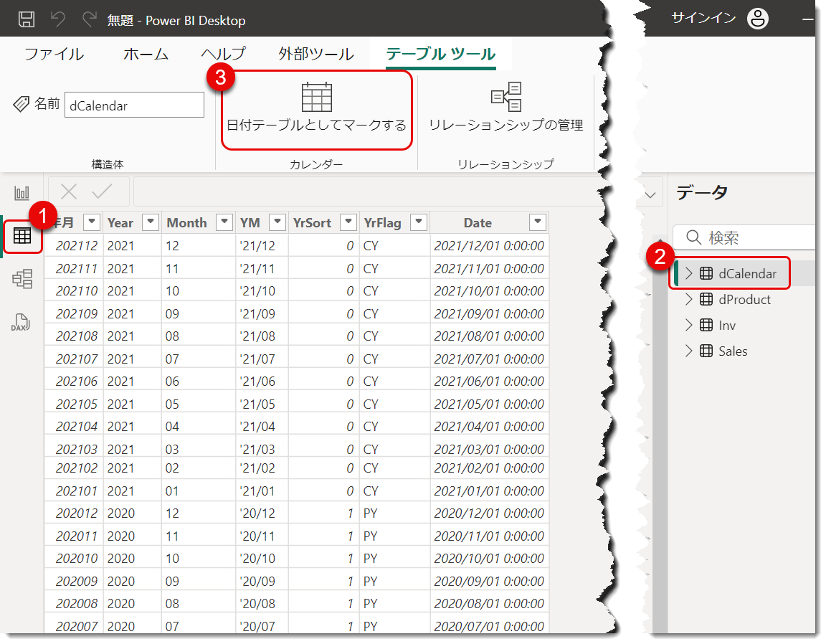Image resolution: width=826 pixels, height=644 pixels.
Task: Open the Model view diagram icon
Action: (22, 278)
